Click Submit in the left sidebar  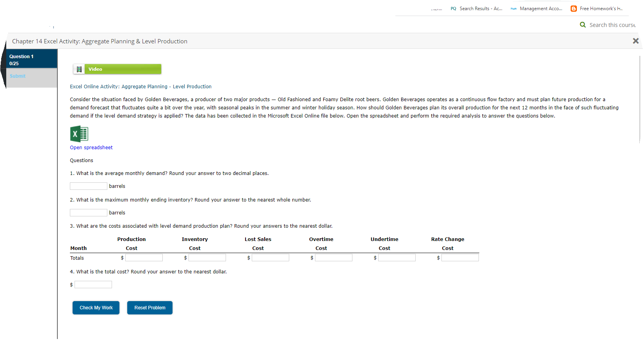[18, 76]
